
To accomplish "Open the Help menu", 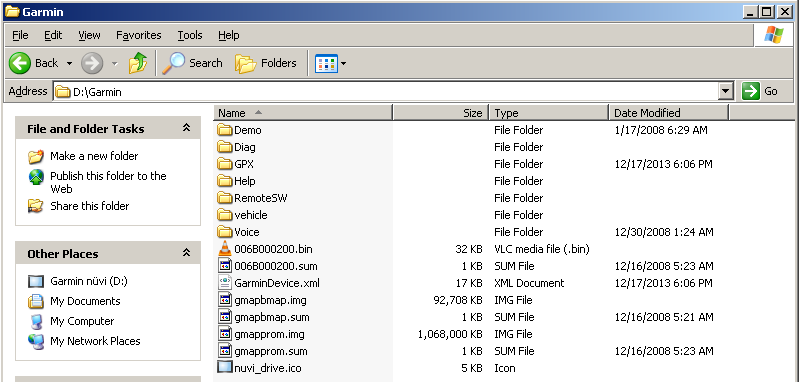I will pos(229,35).
